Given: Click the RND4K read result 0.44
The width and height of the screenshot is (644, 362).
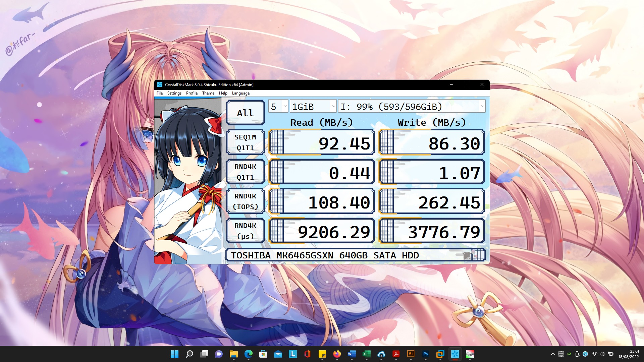Looking at the screenshot, I should [x=322, y=172].
